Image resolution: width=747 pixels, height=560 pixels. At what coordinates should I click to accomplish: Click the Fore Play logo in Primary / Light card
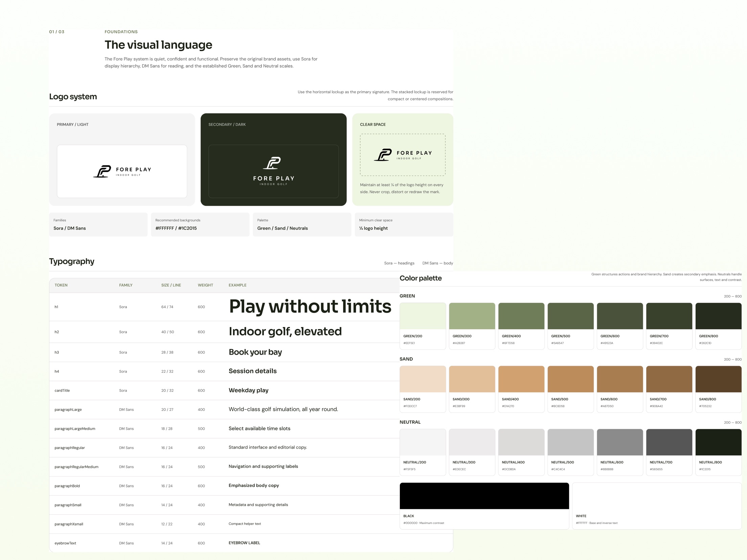tap(122, 171)
